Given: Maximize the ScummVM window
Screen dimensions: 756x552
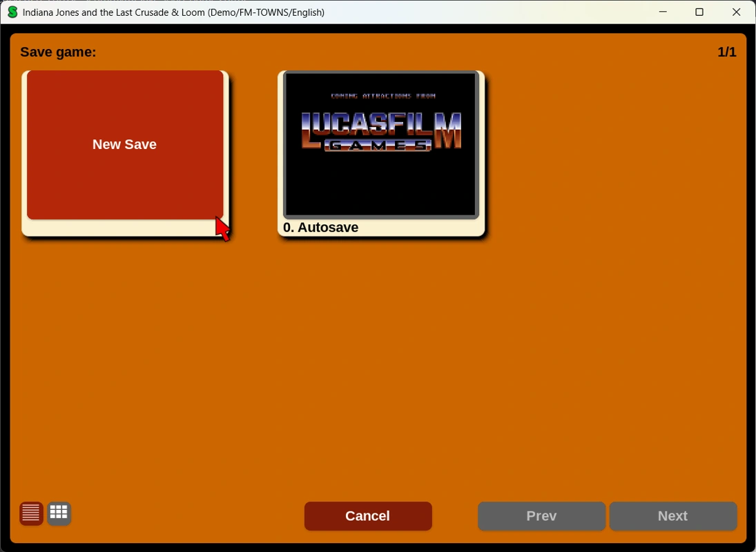Looking at the screenshot, I should click(699, 12).
